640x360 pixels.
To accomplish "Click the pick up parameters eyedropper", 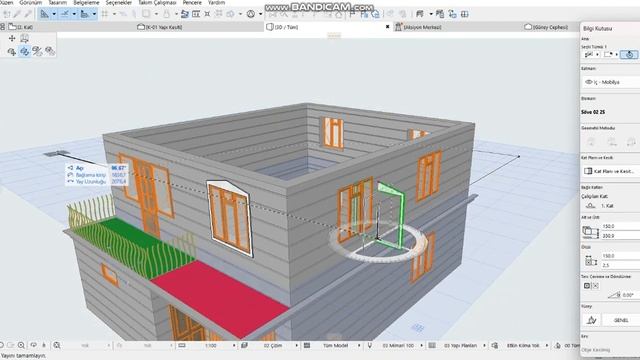I will tap(17, 14).
